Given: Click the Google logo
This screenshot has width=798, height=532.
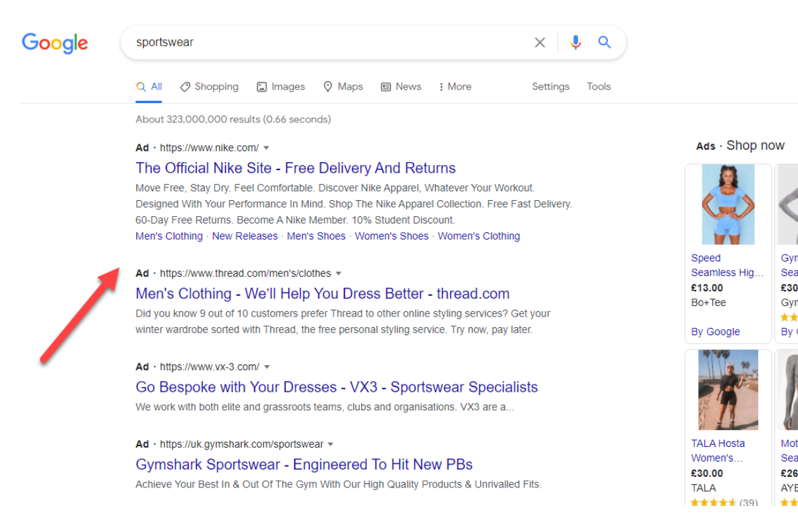Looking at the screenshot, I should (55, 43).
